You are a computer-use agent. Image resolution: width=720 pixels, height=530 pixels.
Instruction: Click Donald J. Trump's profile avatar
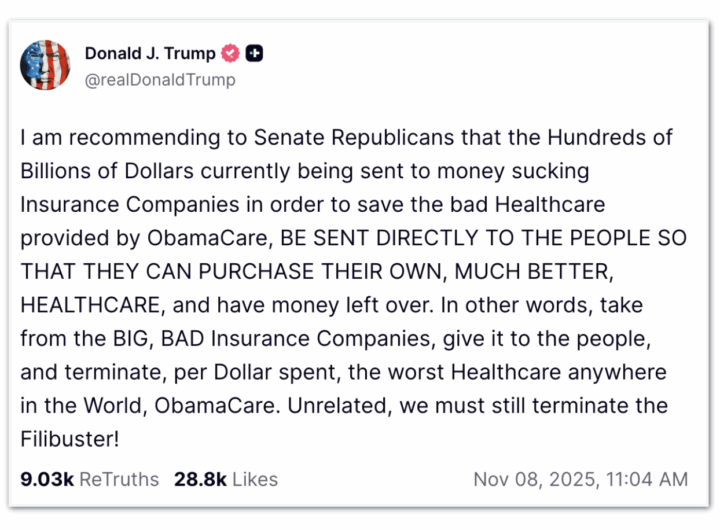point(46,65)
